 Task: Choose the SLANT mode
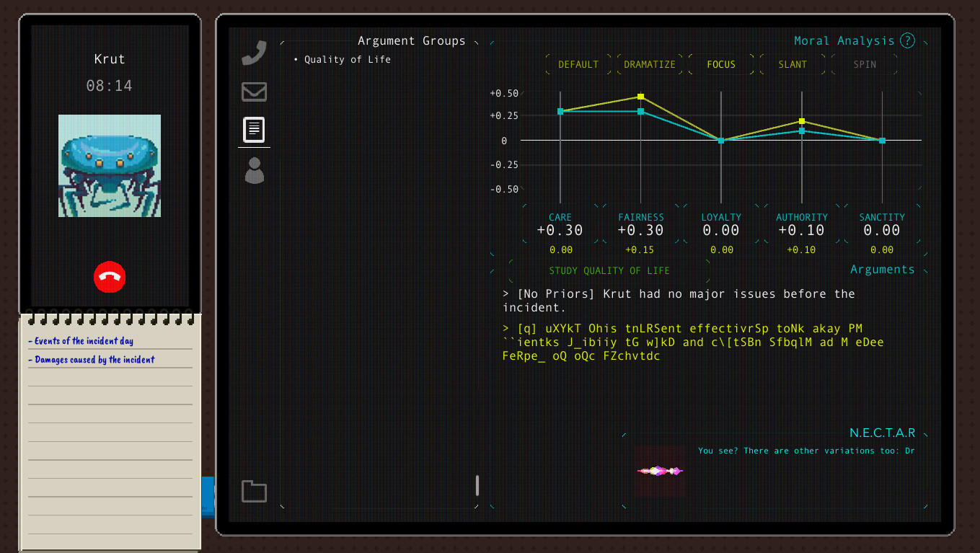click(793, 64)
